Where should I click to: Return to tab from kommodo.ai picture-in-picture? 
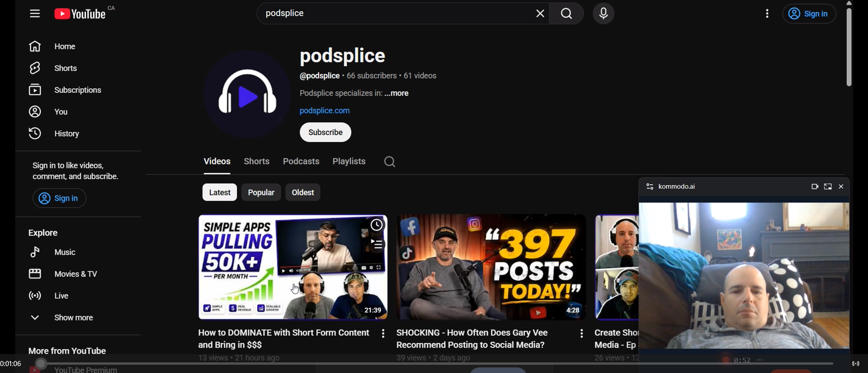[828, 187]
